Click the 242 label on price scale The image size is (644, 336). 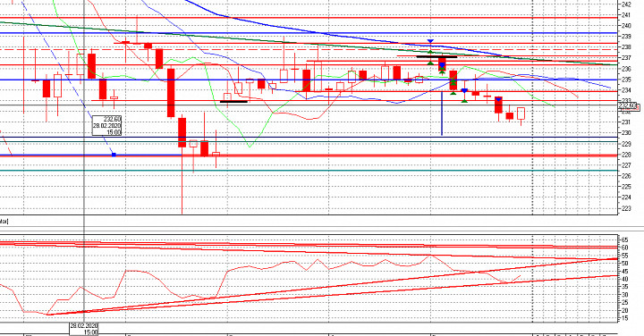(626, 4)
